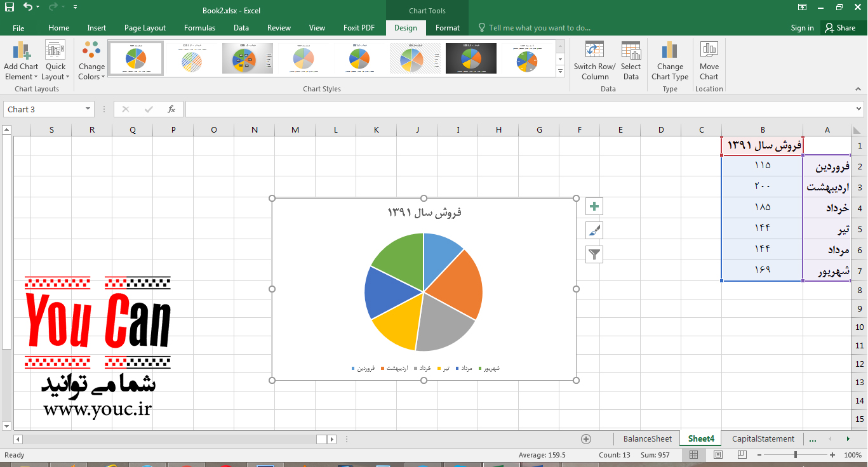Click the Cancel X in formula bar
868x467 pixels.
click(126, 109)
